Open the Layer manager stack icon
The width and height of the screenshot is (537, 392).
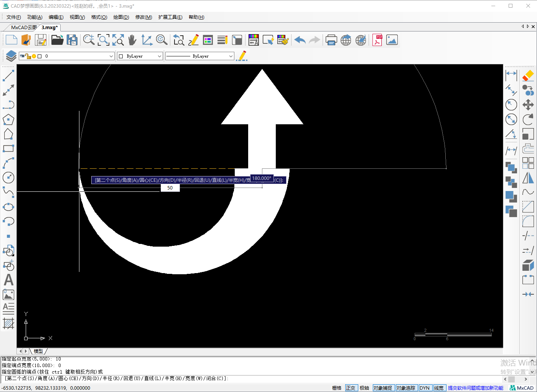[11, 56]
